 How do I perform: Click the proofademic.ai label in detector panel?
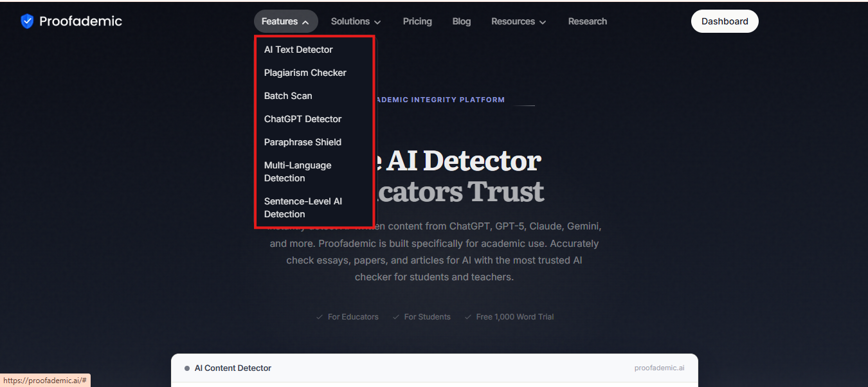659,368
